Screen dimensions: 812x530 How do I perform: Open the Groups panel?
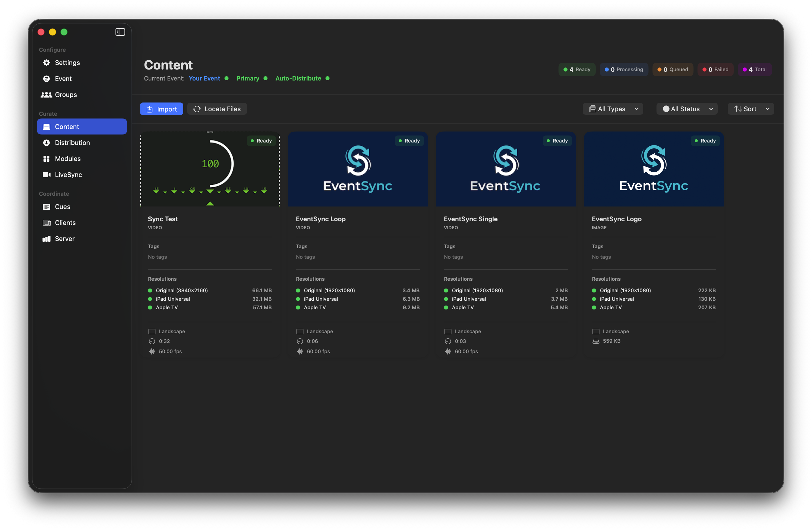[x=65, y=94]
